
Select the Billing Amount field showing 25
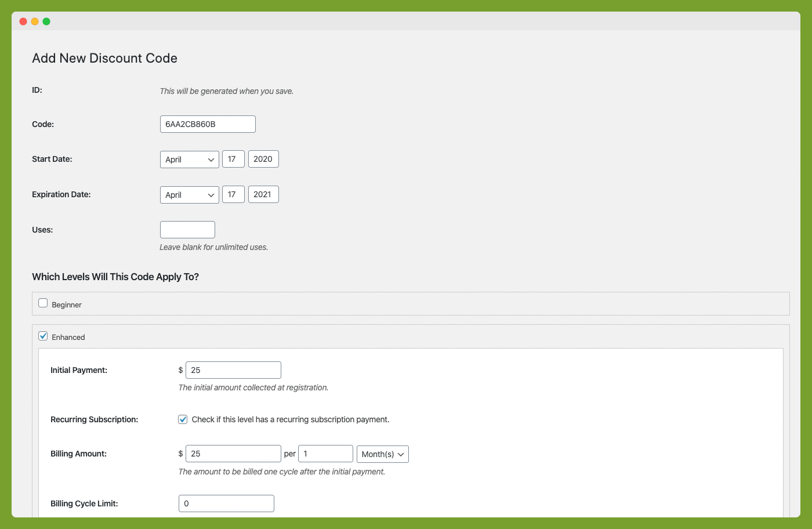(233, 453)
